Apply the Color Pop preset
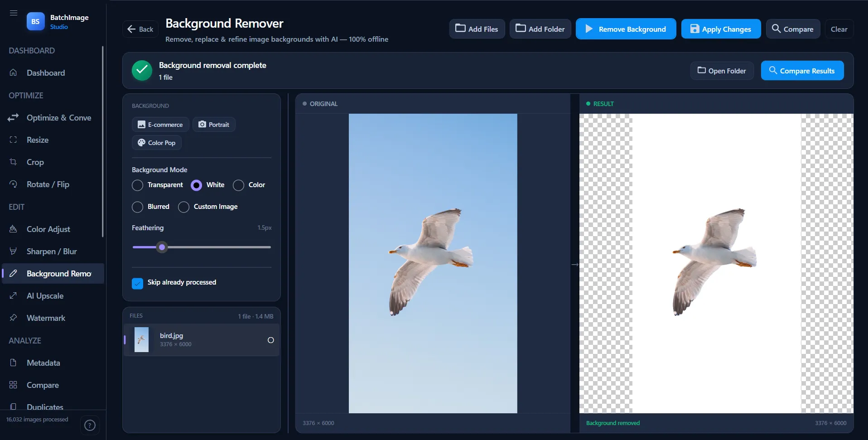 (157, 142)
